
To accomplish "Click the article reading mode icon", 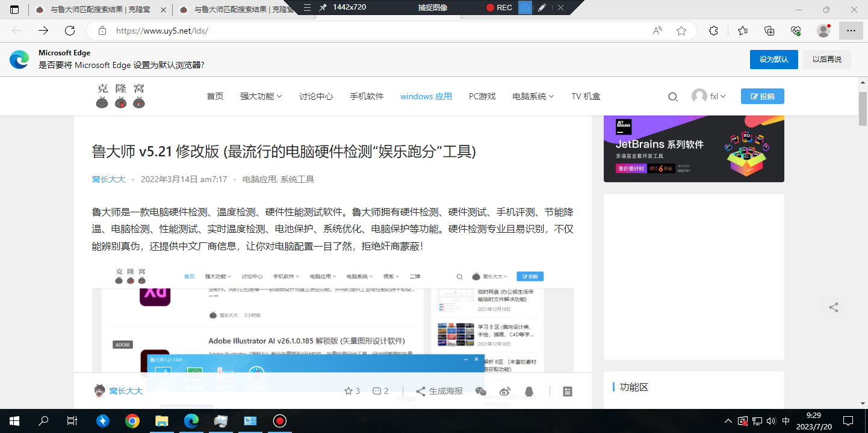I will point(568,391).
